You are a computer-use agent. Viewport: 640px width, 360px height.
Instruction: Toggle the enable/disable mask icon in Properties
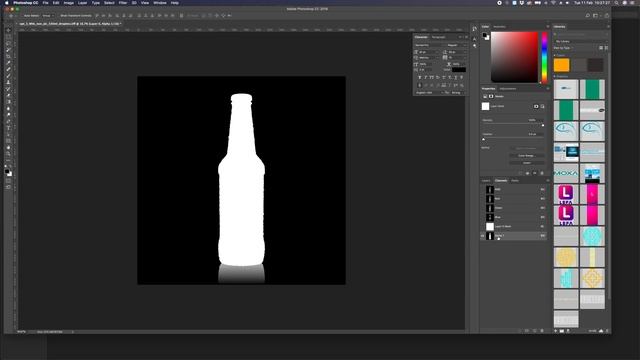point(535,173)
